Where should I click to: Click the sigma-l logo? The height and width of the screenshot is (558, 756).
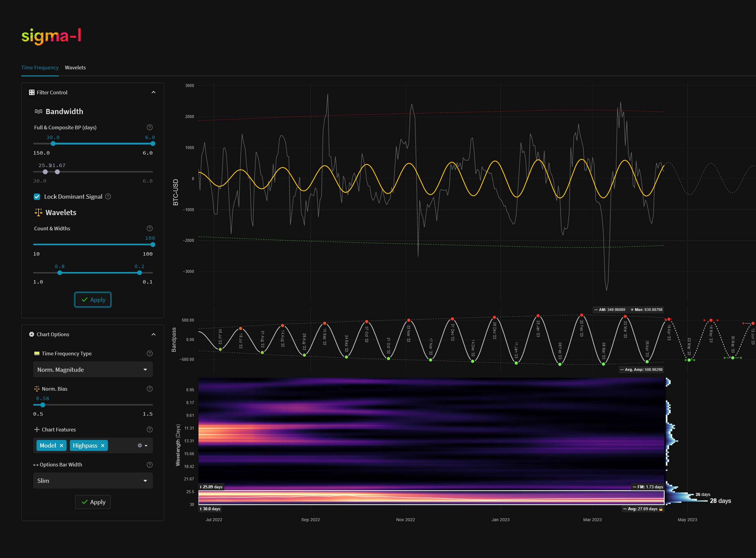coord(51,36)
